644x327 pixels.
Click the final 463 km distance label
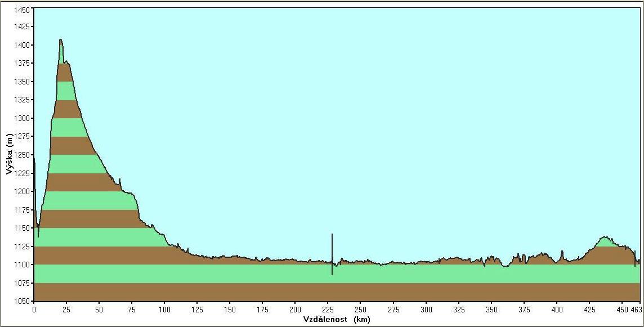tap(636, 309)
